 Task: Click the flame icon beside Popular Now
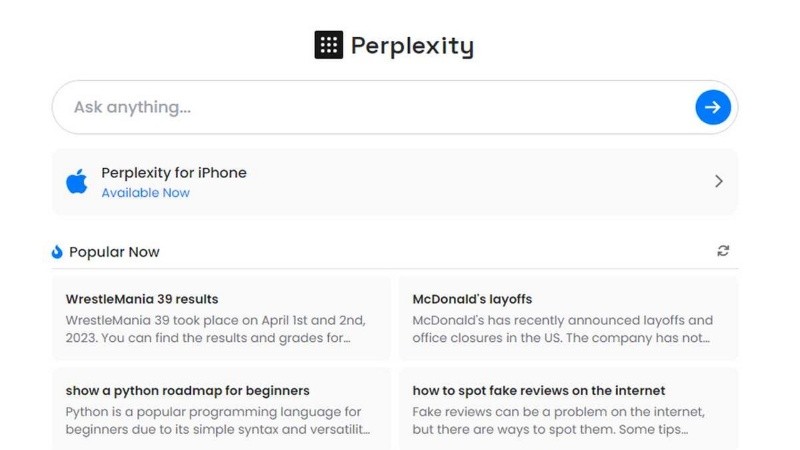57,252
